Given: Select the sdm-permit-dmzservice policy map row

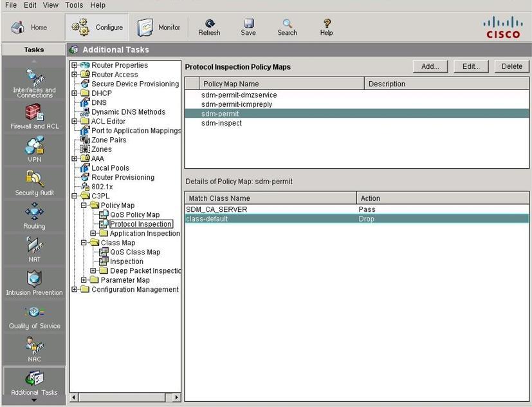Looking at the screenshot, I should 357,95.
